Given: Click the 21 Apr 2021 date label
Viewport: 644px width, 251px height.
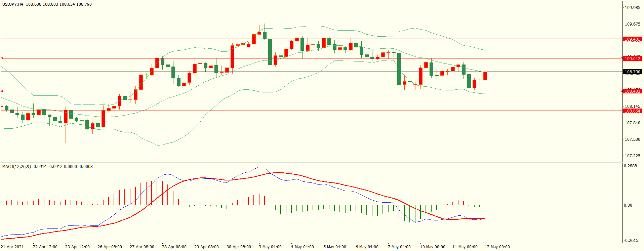Looking at the screenshot, I should tap(12, 247).
